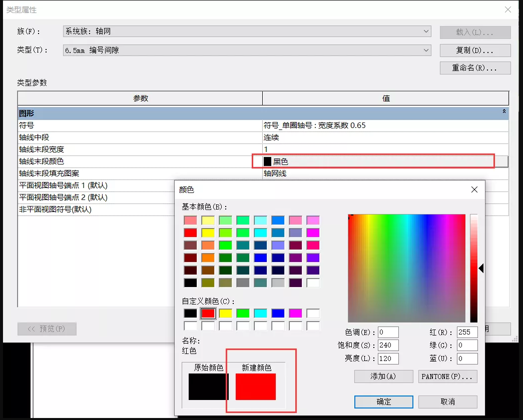523x420 pixels.
Task: Click the 轴线末段填充图案 value 轴网线
Action: click(x=385, y=173)
